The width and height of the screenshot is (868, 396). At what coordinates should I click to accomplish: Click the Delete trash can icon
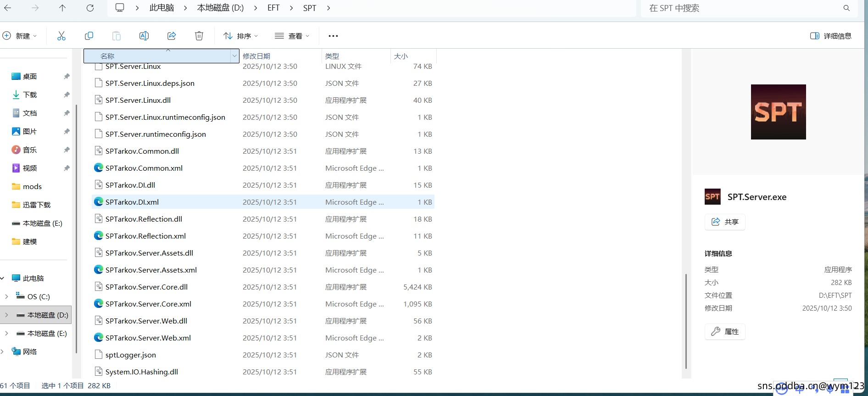pyautogui.click(x=199, y=36)
